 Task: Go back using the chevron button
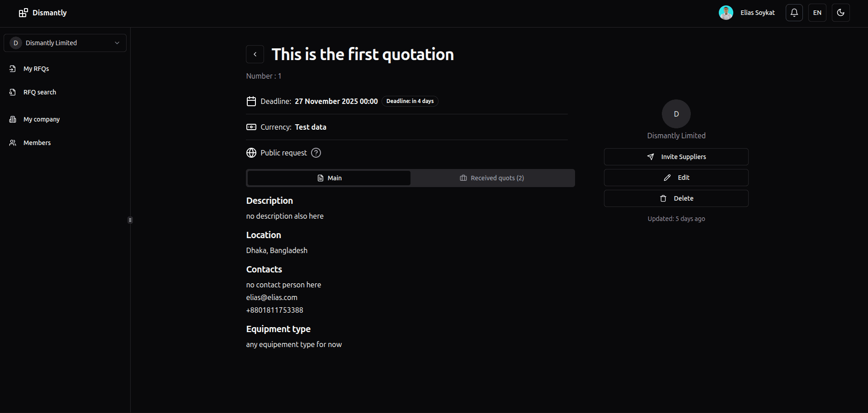coord(255,54)
